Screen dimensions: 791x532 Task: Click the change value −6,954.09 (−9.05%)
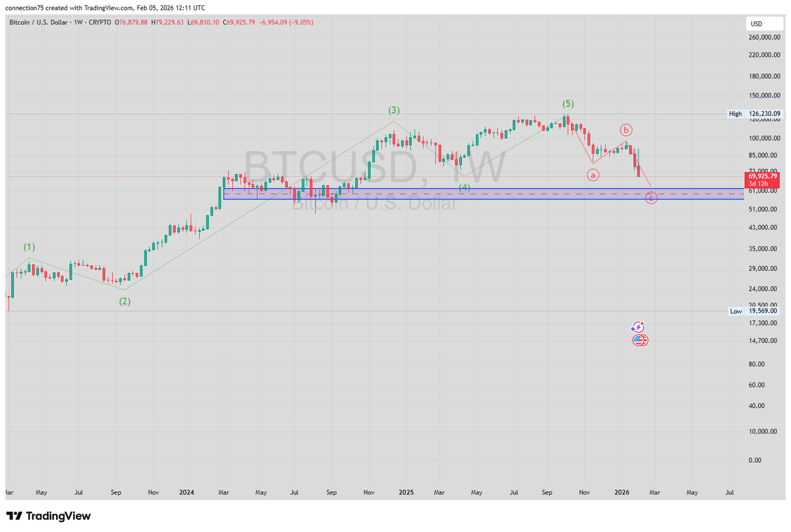point(287,22)
